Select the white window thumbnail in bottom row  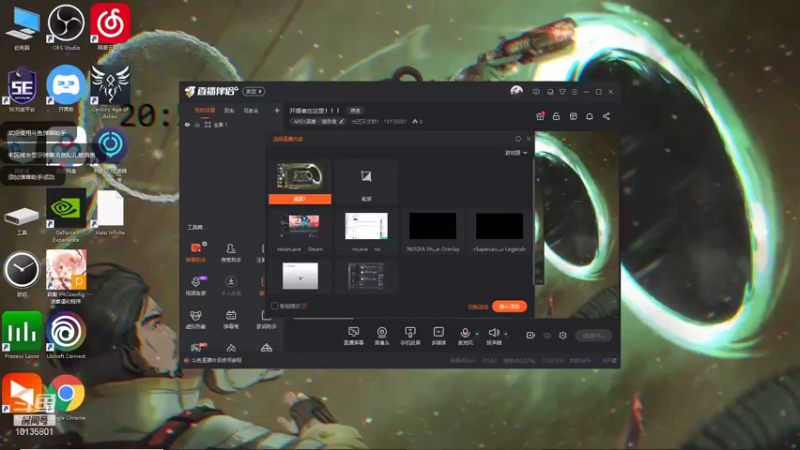click(300, 276)
